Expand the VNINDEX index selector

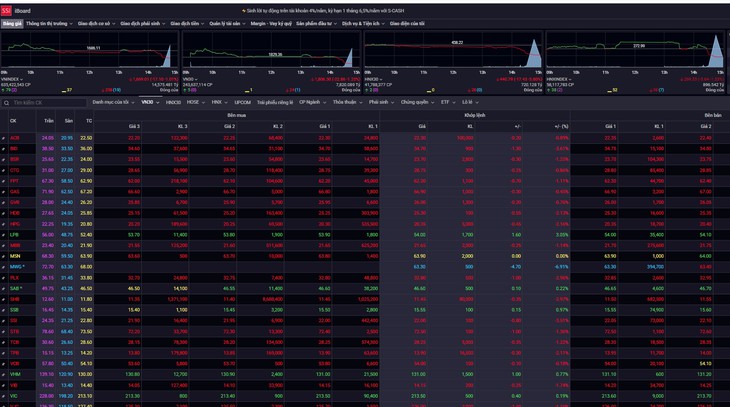[x=12, y=79]
